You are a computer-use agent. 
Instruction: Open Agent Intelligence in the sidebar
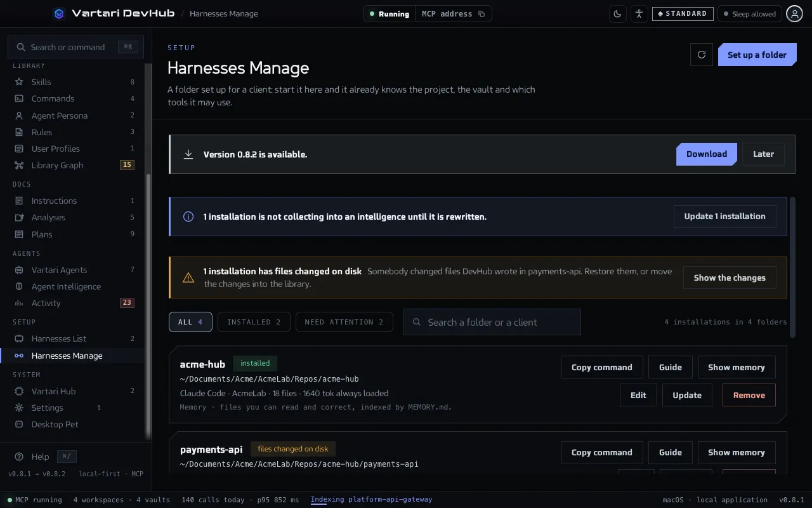(75, 286)
